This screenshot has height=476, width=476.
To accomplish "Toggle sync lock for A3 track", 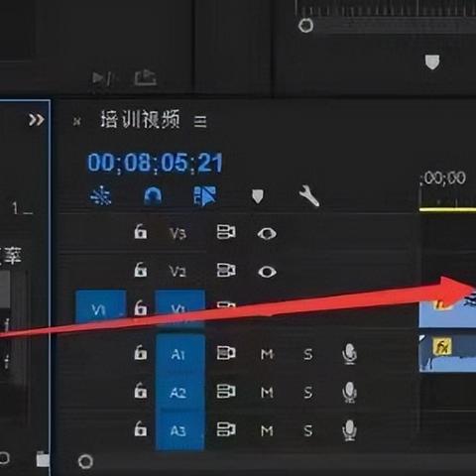I will [x=226, y=429].
